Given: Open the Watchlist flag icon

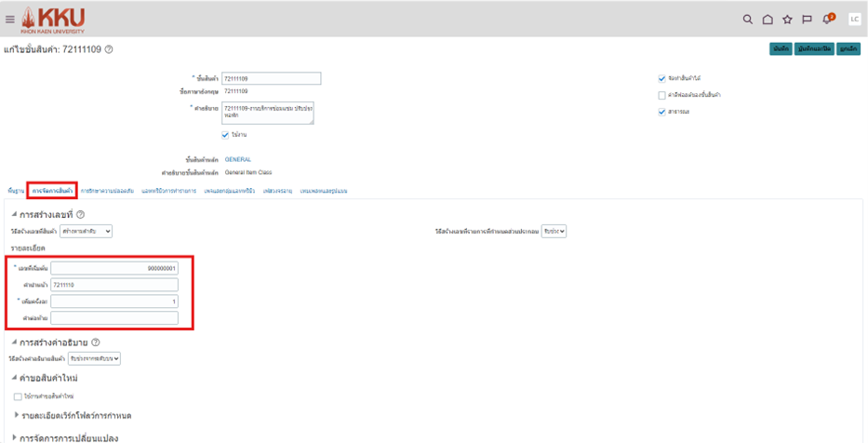Looking at the screenshot, I should (x=807, y=19).
